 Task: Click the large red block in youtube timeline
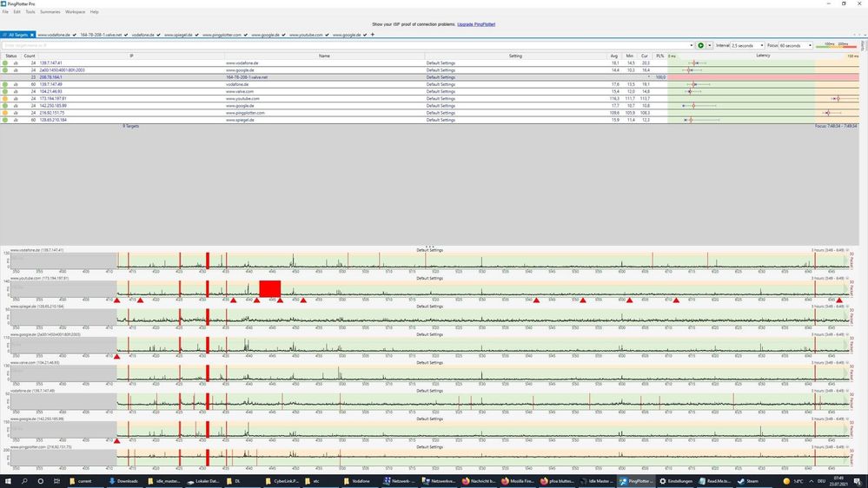(x=270, y=289)
